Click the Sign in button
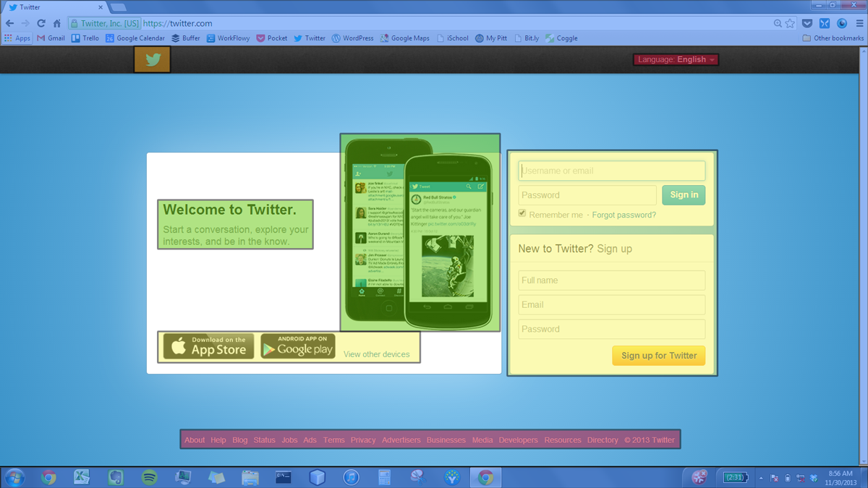Image resolution: width=868 pixels, height=488 pixels. pos(684,195)
